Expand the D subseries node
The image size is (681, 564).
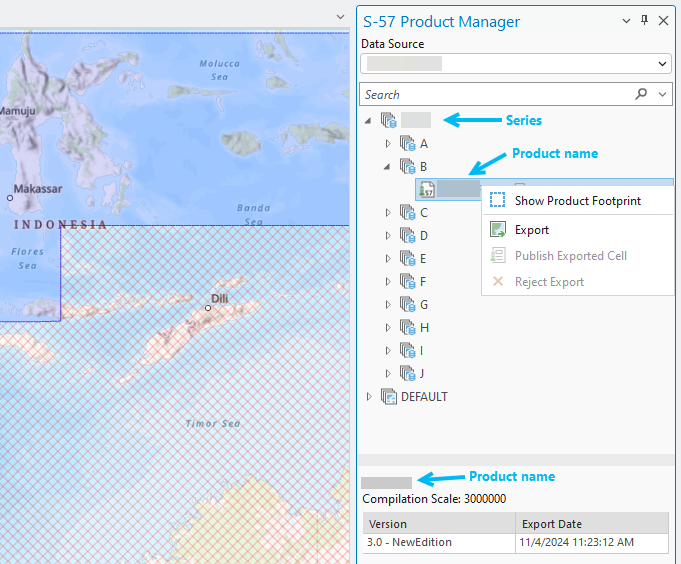click(x=388, y=236)
